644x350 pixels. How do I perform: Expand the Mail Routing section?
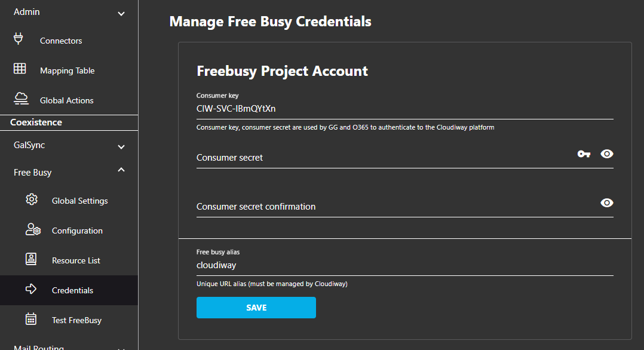(x=121, y=346)
